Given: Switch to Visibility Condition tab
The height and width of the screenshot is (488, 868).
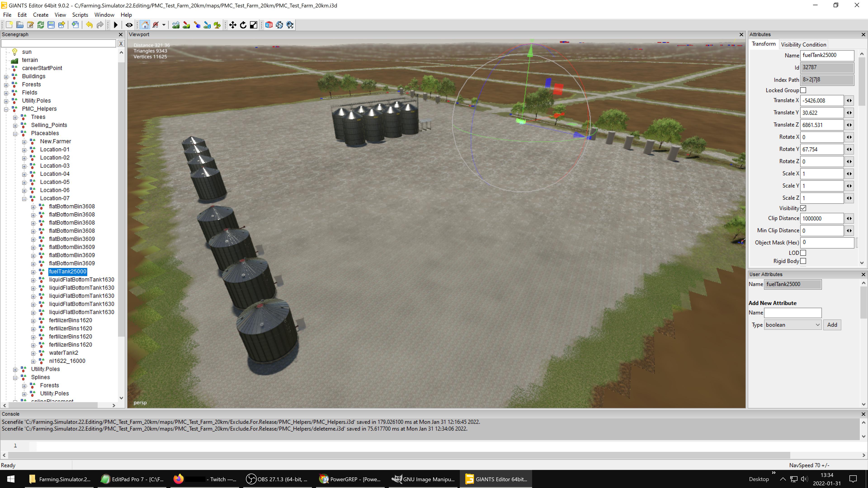Looking at the screenshot, I should (x=803, y=45).
